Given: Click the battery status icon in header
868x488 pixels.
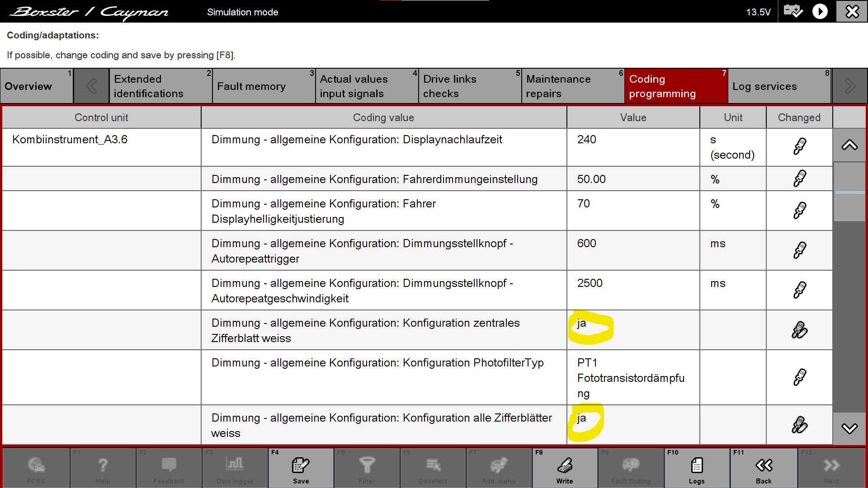Looking at the screenshot, I should [x=793, y=11].
